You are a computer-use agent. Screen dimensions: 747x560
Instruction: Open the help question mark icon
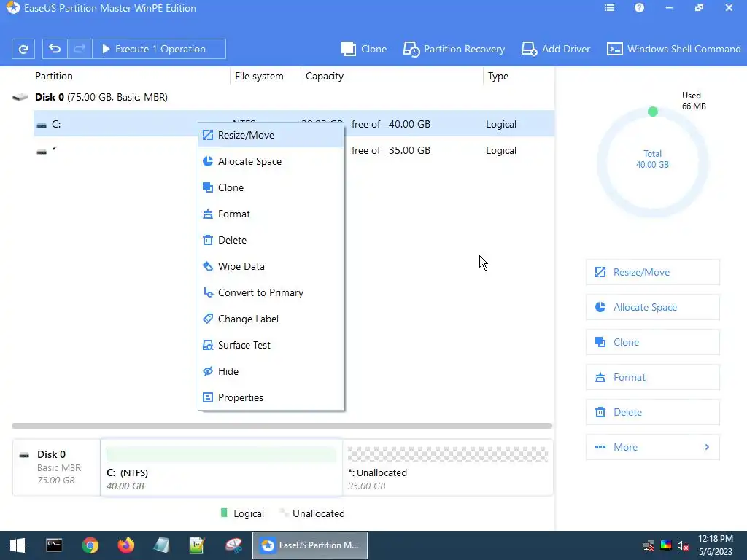point(639,8)
